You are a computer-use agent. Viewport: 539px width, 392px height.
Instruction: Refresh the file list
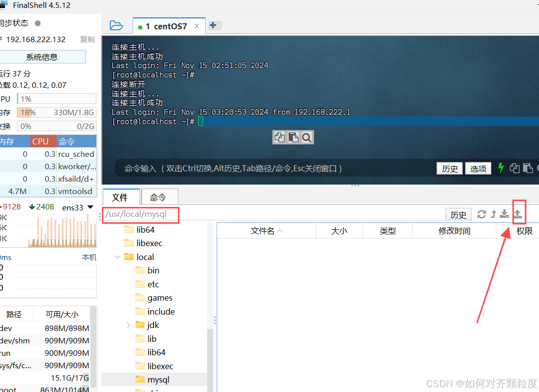pos(481,214)
